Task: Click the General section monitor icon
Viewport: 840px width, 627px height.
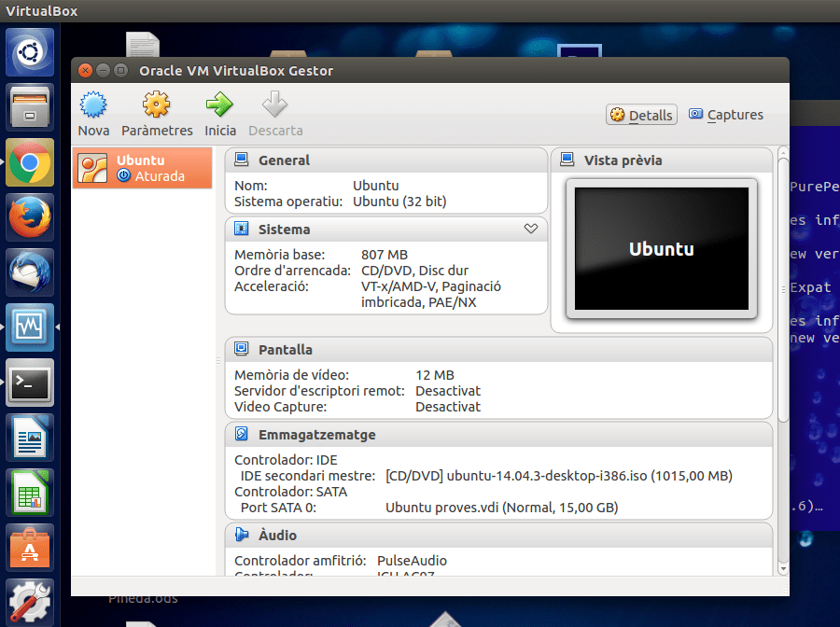Action: [242, 160]
